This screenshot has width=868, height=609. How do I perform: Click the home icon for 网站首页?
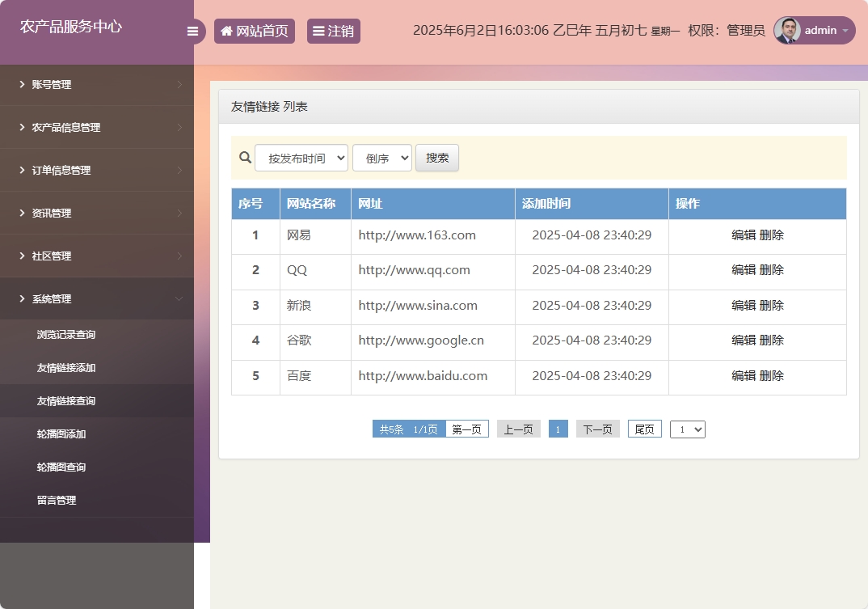point(226,32)
